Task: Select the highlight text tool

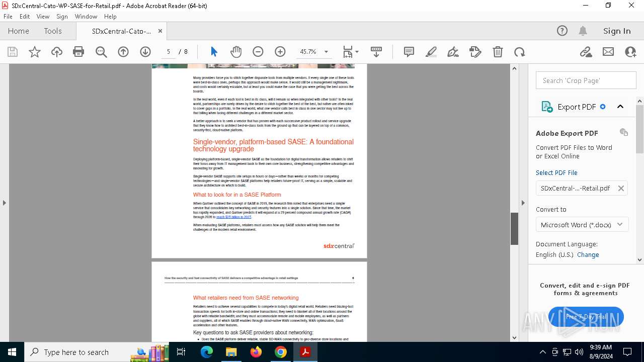Action: [431, 52]
